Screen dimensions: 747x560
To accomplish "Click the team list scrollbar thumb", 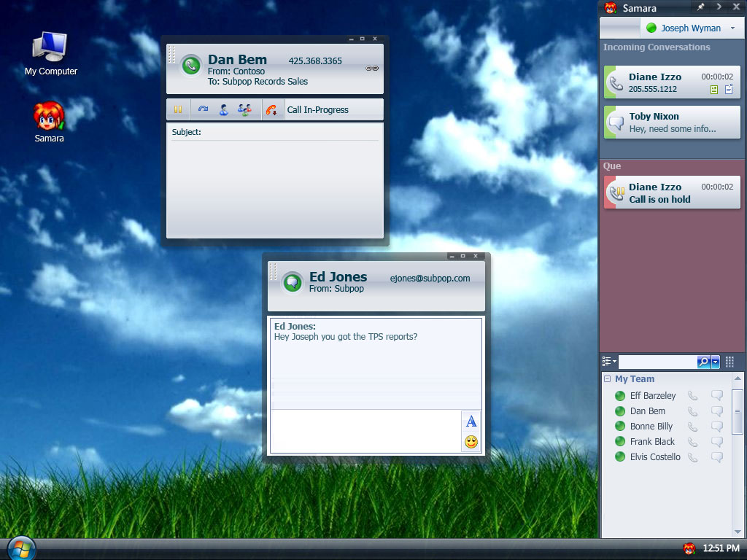I will 738,411.
